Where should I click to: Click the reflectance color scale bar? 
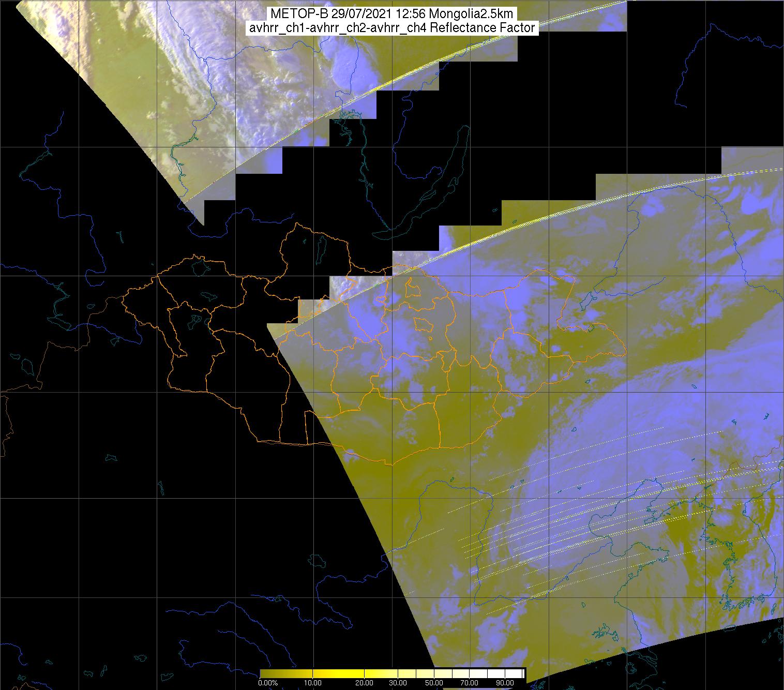pos(392,673)
